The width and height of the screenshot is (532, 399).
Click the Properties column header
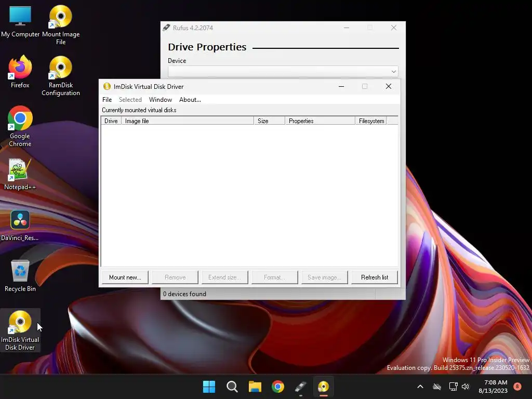pyautogui.click(x=320, y=121)
